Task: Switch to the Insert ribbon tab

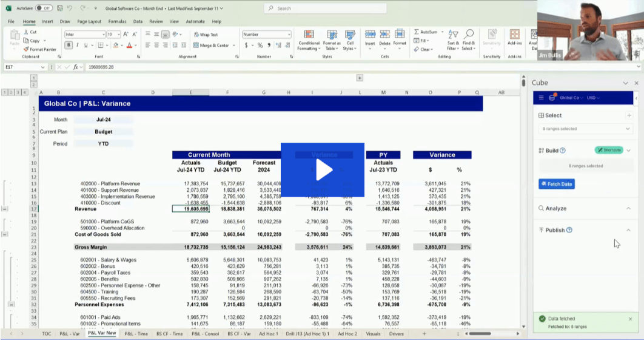Action: click(47, 21)
